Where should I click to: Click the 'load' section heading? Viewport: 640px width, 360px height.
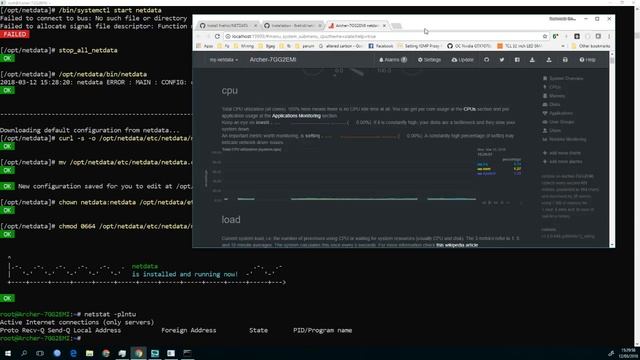[231, 220]
